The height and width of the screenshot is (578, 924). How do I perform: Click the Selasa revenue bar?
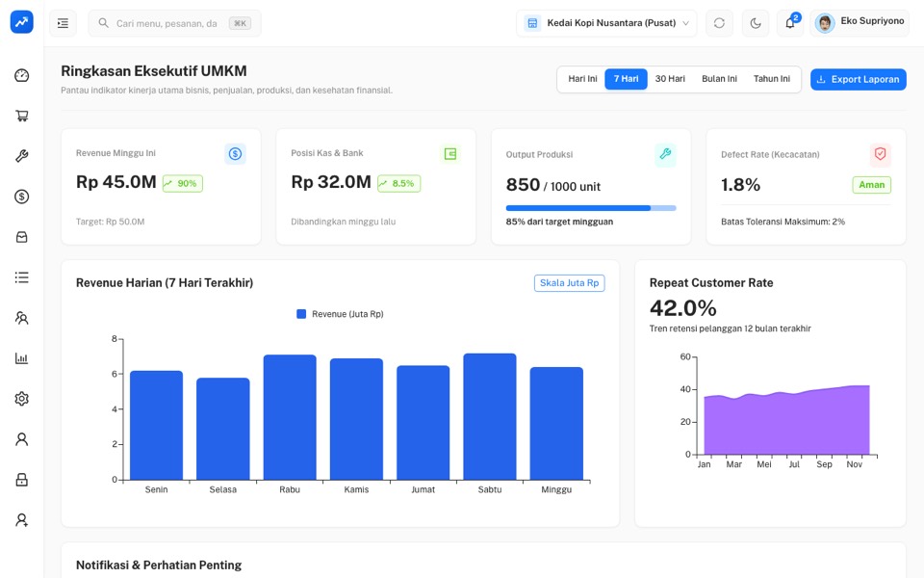tap(222, 429)
